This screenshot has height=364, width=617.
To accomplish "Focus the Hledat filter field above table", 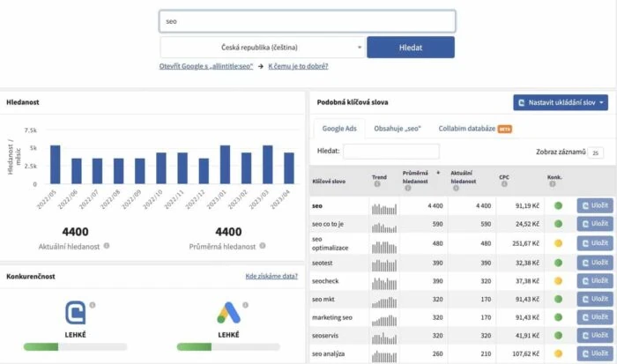I will (390, 152).
